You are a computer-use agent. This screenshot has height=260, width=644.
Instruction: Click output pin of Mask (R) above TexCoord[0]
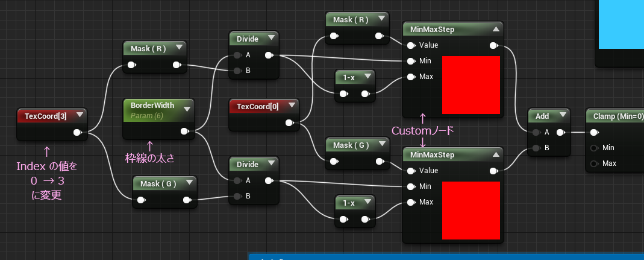pyautogui.click(x=379, y=36)
